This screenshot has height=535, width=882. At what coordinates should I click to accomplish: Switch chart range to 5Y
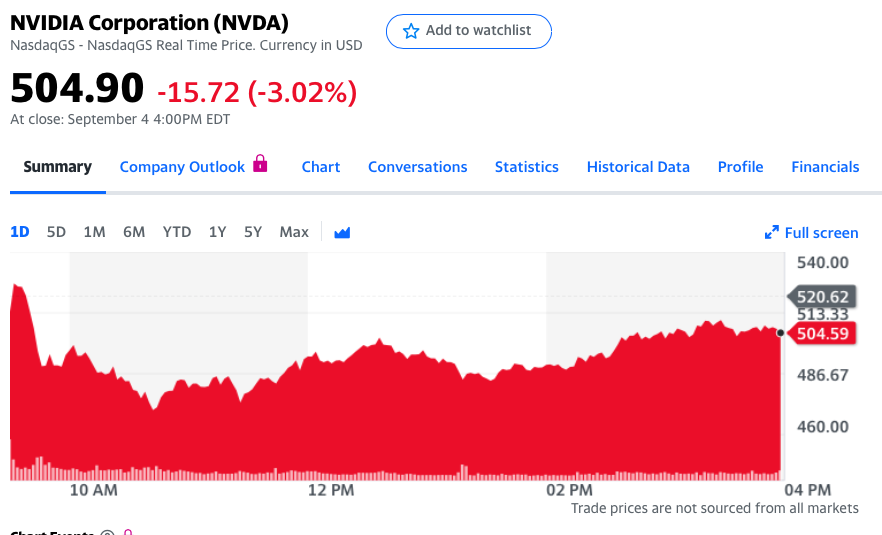pyautogui.click(x=253, y=232)
